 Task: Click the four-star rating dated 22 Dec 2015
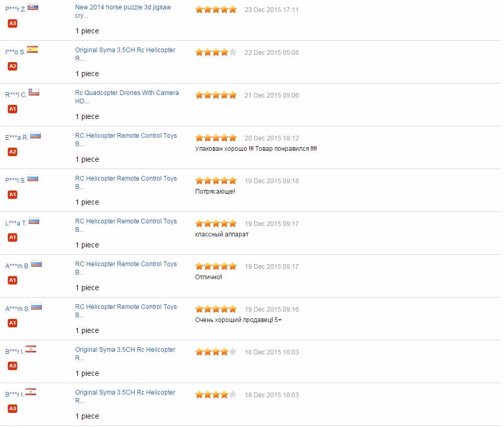click(x=215, y=53)
